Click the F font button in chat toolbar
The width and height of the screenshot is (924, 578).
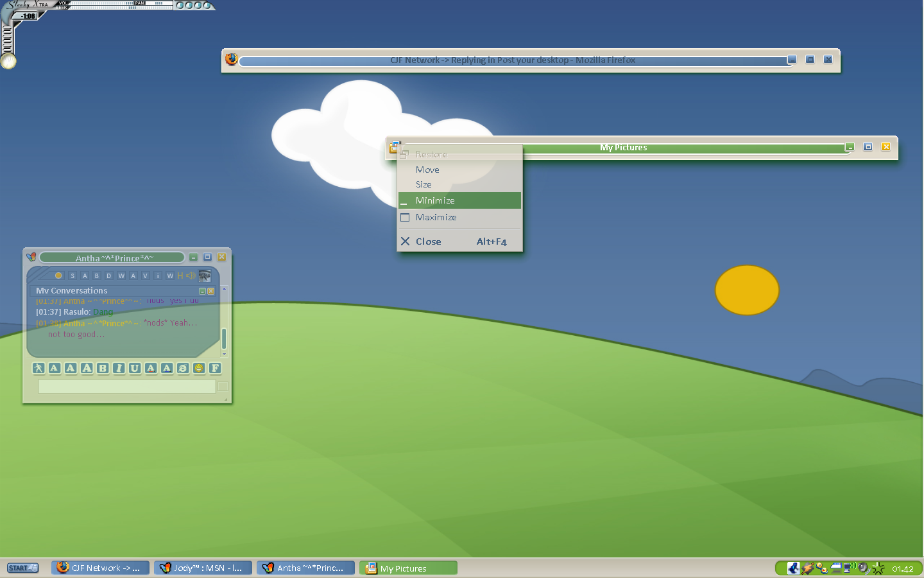pyautogui.click(x=215, y=368)
